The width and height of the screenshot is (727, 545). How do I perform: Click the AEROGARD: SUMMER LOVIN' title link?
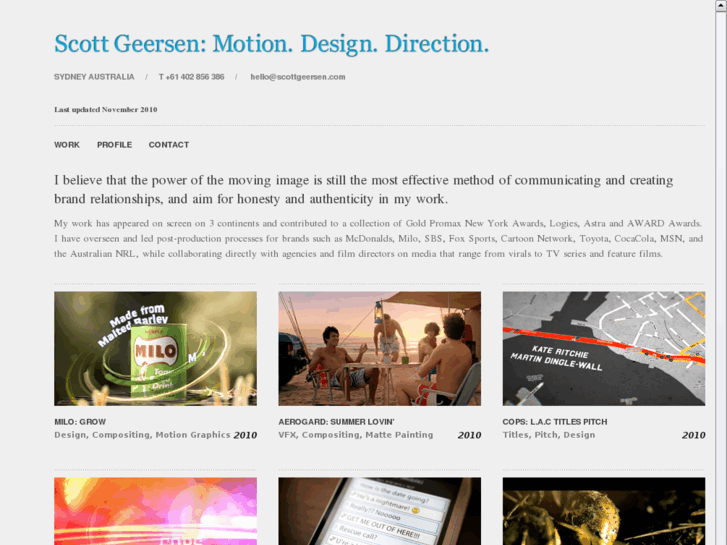click(x=336, y=422)
